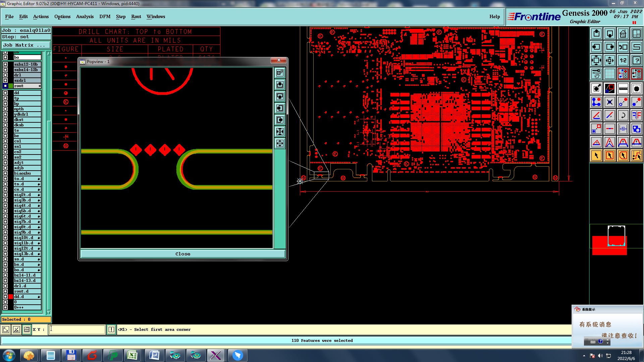Open the Analysis menu
Viewport: 644px width, 362px height.
85,16
